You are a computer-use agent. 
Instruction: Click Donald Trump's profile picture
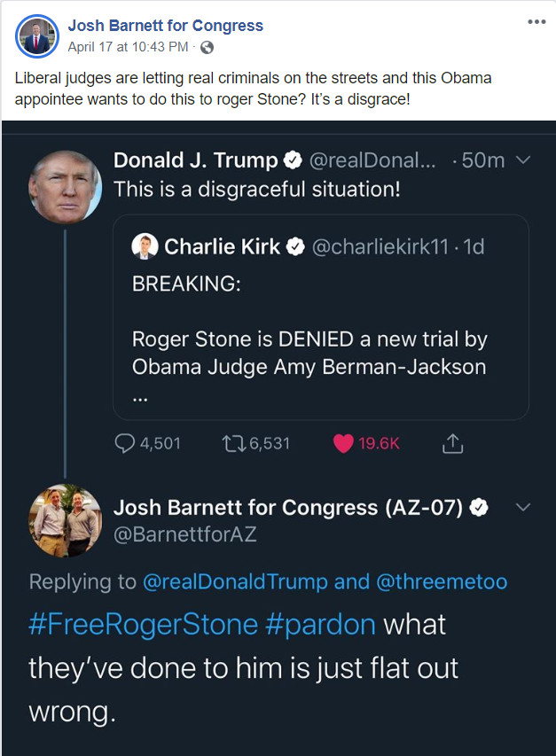(x=66, y=185)
